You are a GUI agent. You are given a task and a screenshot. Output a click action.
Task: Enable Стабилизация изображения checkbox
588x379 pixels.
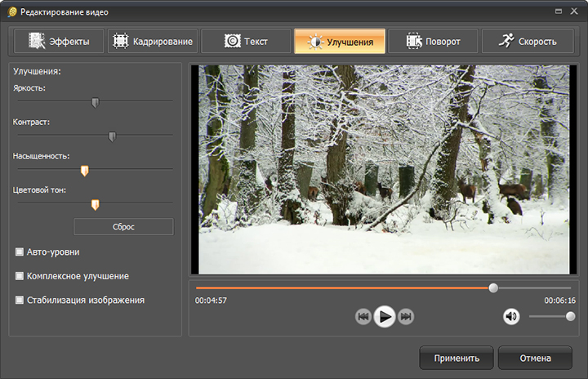click(20, 300)
